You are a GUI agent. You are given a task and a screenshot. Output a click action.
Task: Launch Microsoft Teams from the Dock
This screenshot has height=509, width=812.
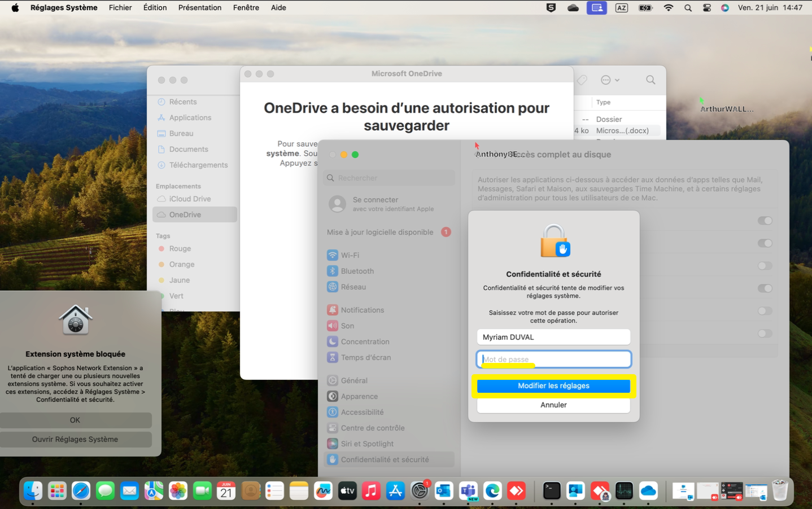click(468, 491)
